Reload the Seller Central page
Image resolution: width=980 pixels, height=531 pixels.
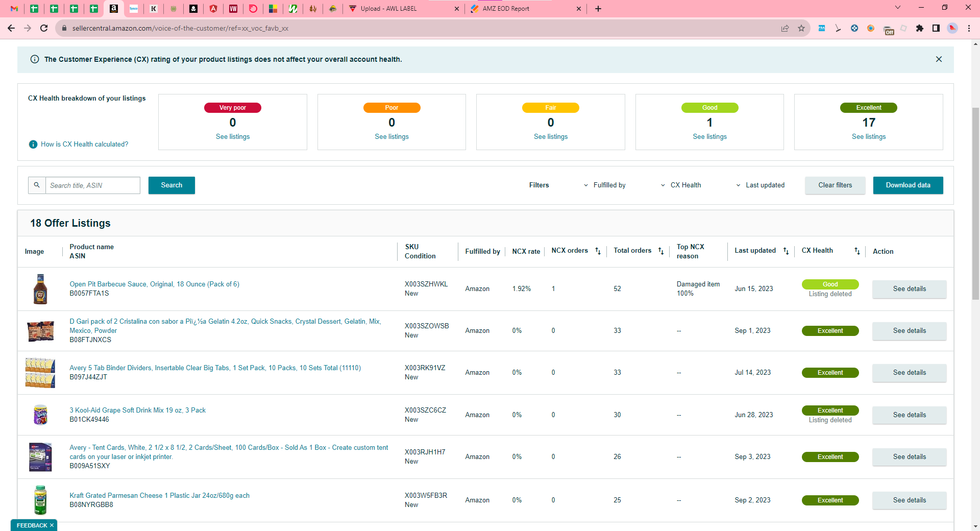tap(44, 28)
